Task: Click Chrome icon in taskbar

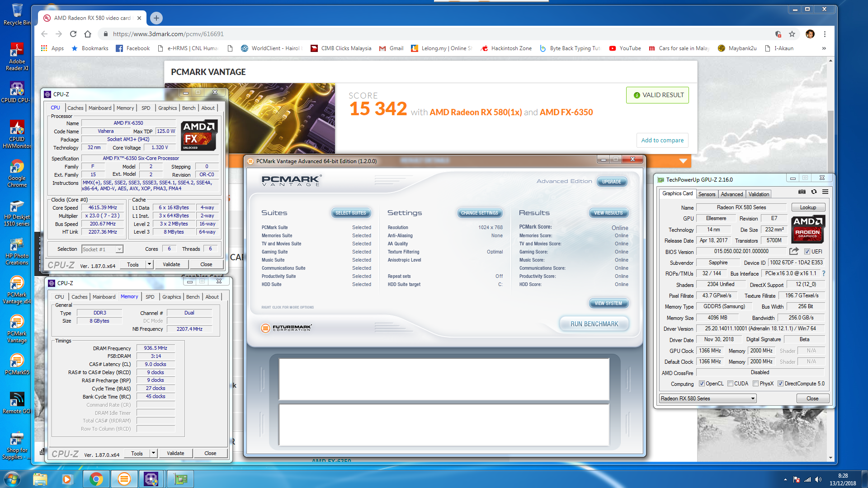Action: click(x=96, y=479)
